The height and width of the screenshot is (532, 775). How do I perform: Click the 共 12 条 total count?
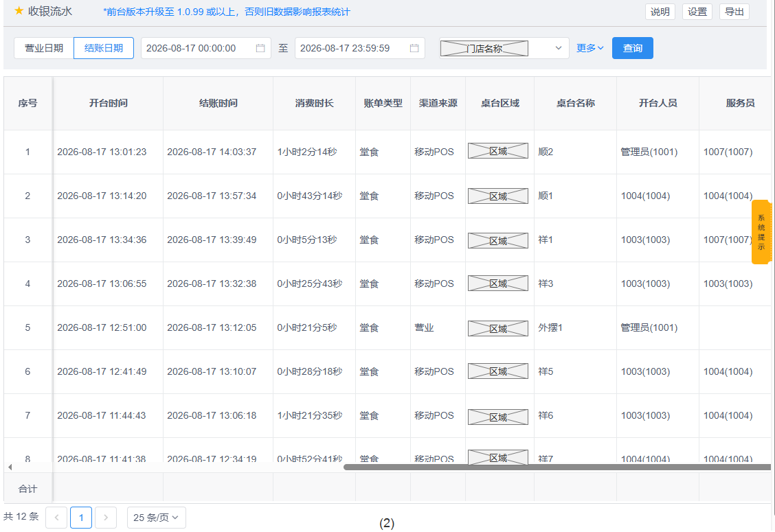click(21, 517)
